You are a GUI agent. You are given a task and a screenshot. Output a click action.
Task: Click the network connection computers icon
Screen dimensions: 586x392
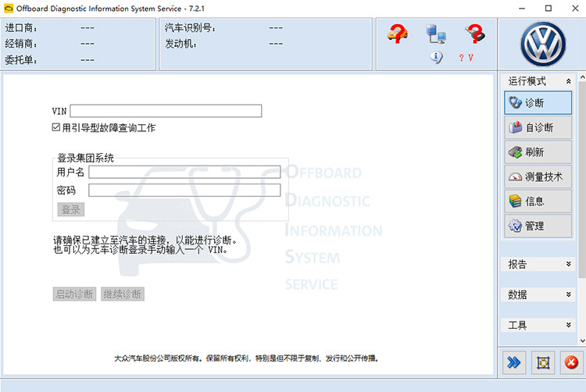(x=436, y=34)
